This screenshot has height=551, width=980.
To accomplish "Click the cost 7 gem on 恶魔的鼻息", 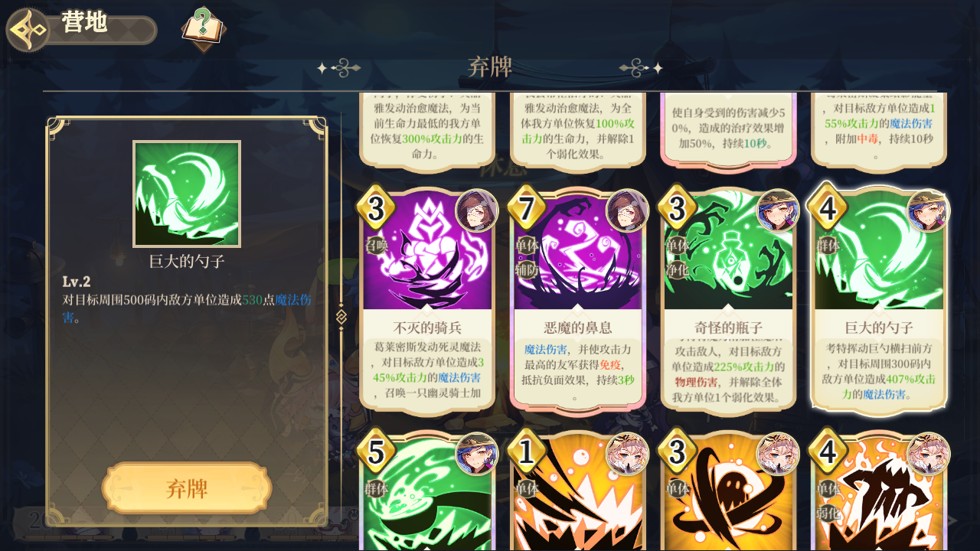I will [x=527, y=207].
